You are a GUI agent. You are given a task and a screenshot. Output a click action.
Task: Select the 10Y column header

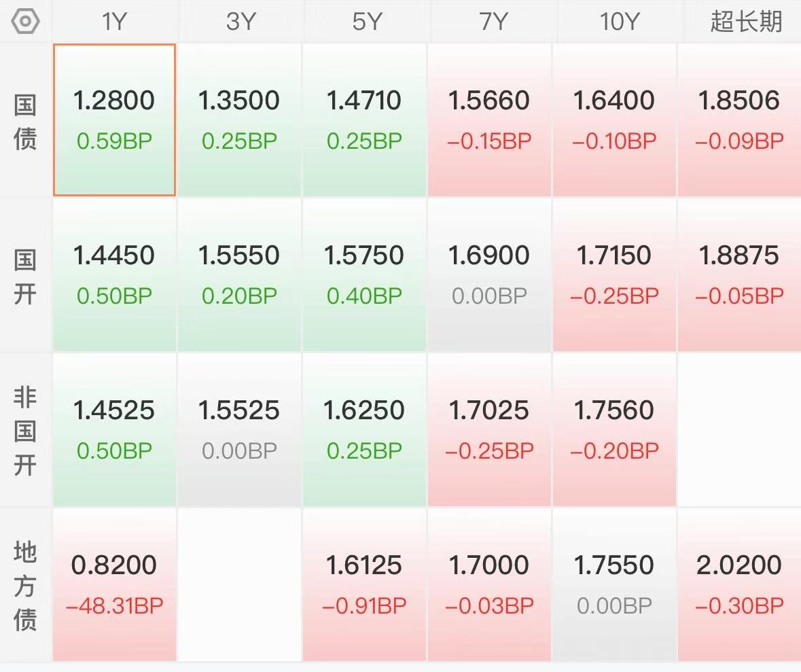619,22
